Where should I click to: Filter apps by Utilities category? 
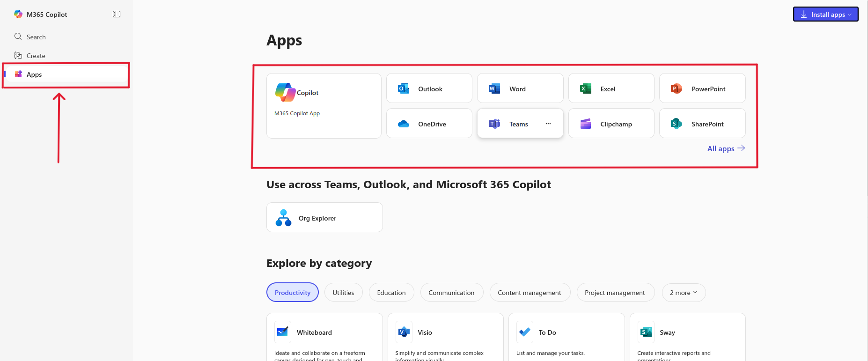[343, 293]
